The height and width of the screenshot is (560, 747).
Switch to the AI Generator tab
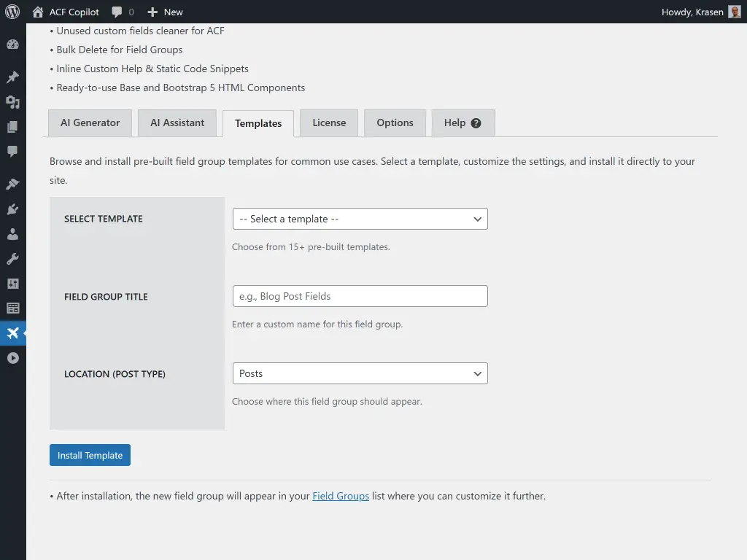tap(90, 122)
